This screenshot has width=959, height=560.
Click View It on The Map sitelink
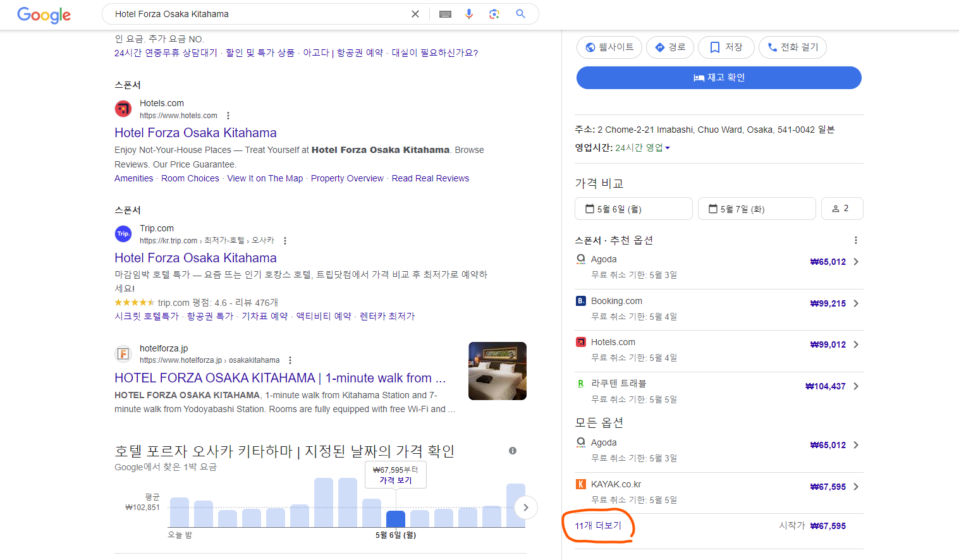coord(265,178)
